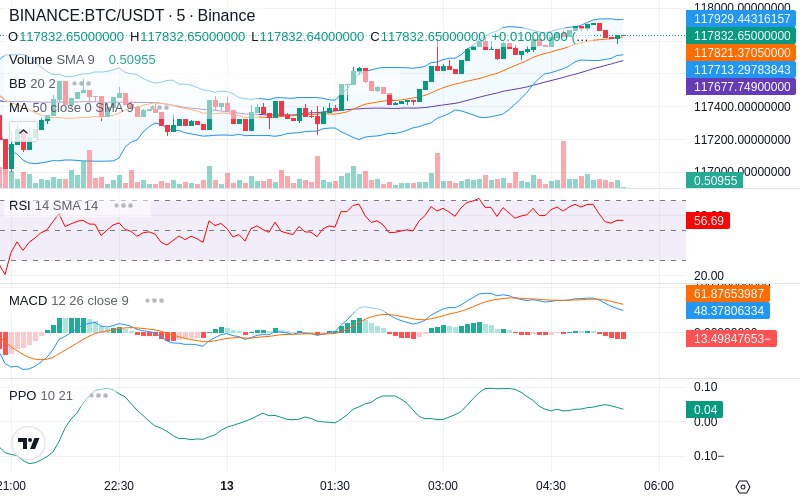Click the orange 61.87653987 MACD signal label
The width and height of the screenshot is (800, 500).
(728, 293)
